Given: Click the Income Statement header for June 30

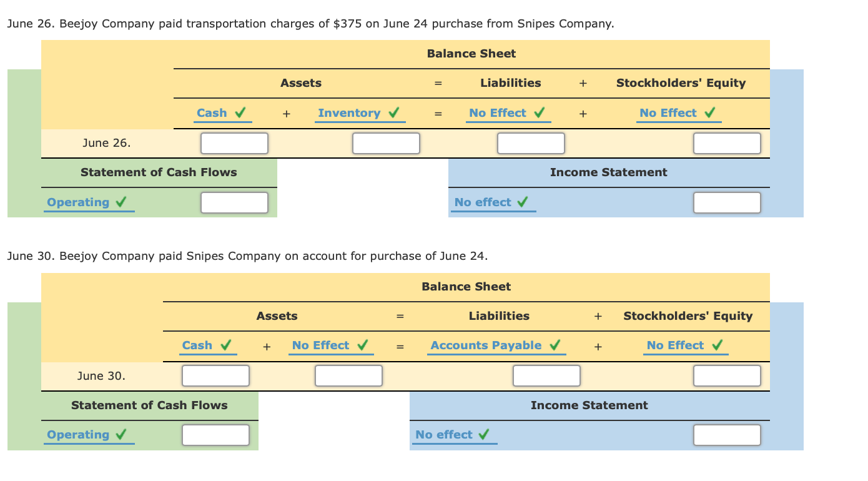Looking at the screenshot, I should 589,405.
